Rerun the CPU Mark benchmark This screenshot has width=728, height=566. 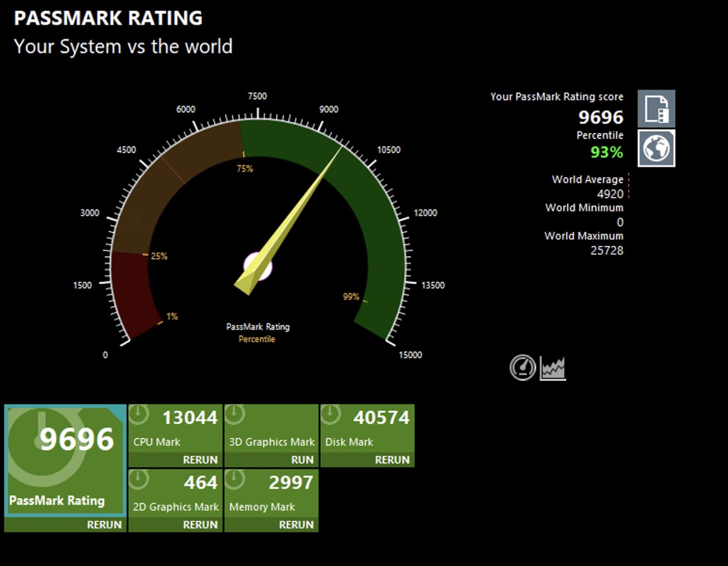[x=200, y=460]
